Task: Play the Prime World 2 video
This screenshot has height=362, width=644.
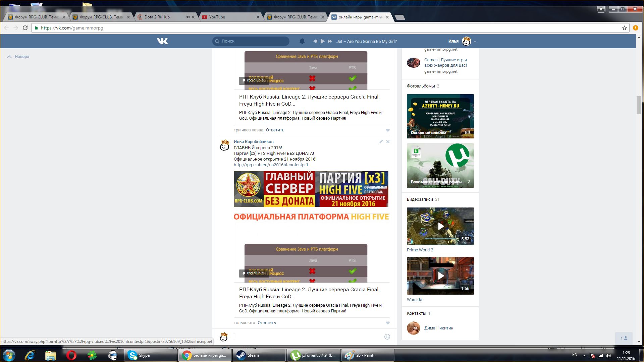Action: click(x=440, y=226)
